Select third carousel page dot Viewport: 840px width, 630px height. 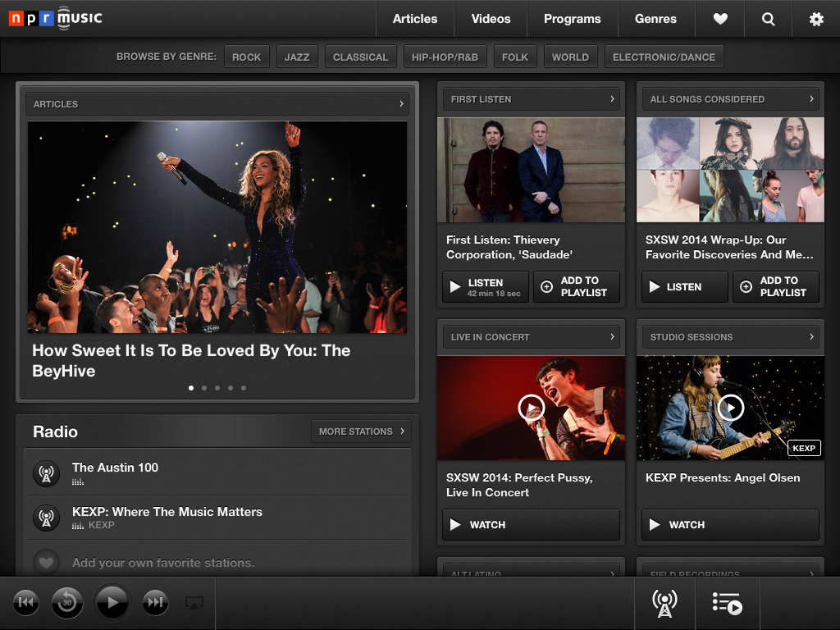(x=217, y=388)
